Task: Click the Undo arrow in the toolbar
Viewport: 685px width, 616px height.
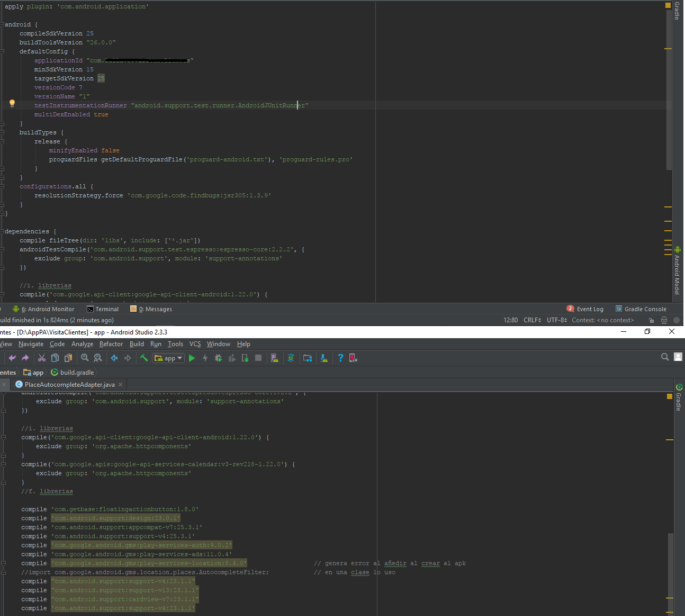Action: (x=12, y=358)
